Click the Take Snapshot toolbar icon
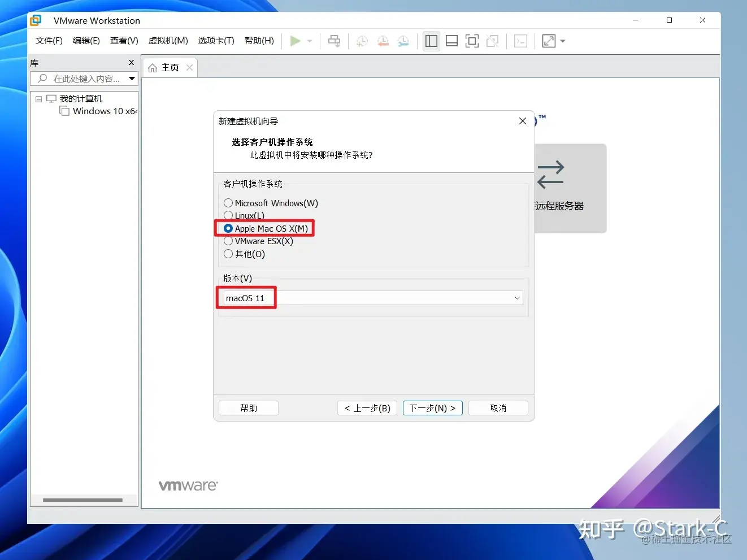Image resolution: width=747 pixels, height=560 pixels. [x=362, y=41]
